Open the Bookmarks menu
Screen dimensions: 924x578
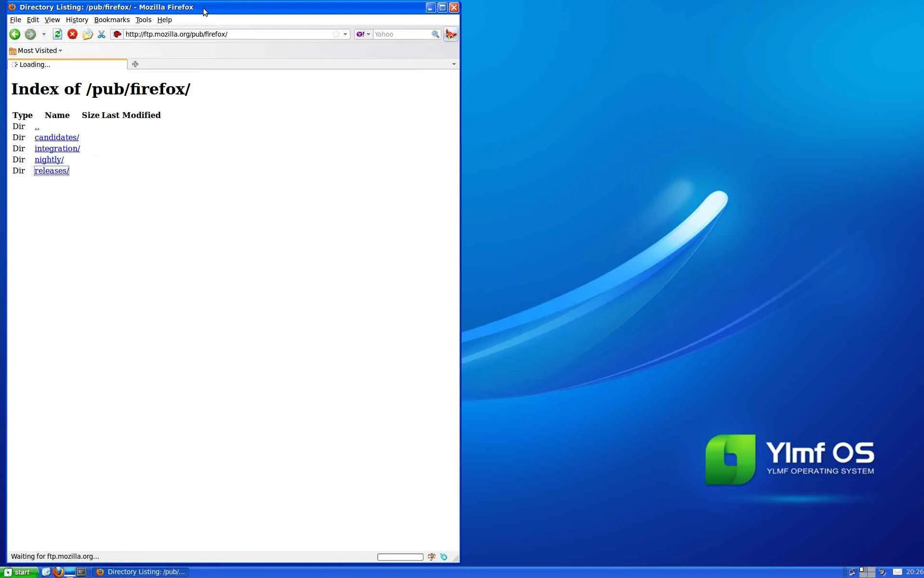pyautogui.click(x=112, y=20)
